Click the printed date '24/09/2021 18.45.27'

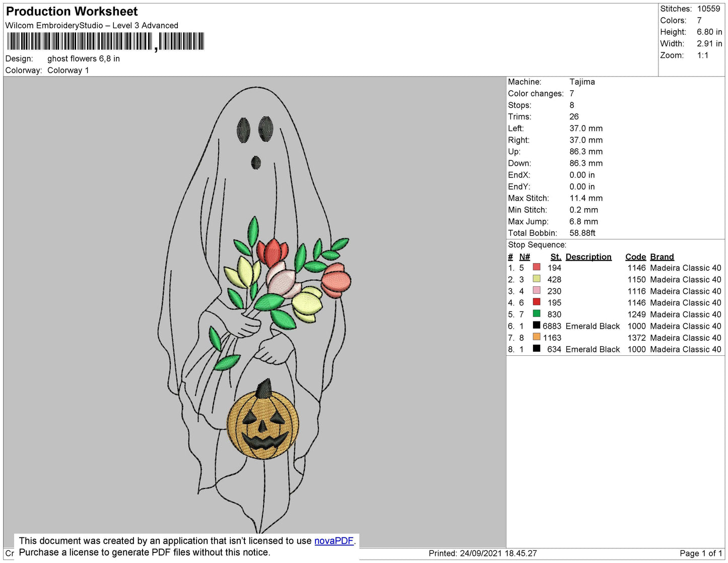tap(498, 553)
